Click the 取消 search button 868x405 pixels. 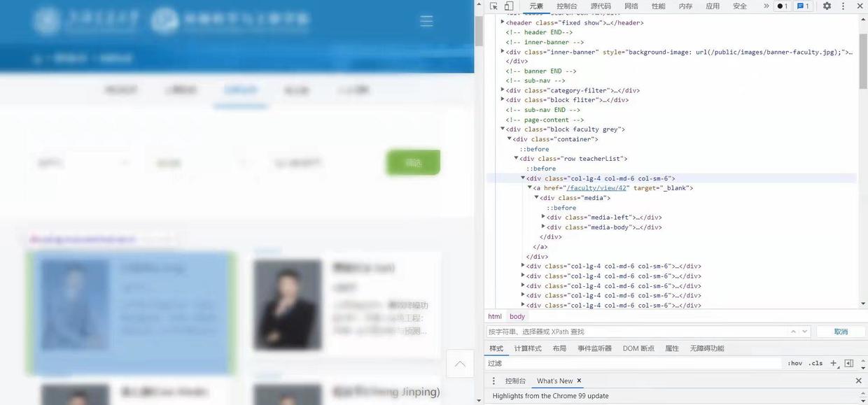click(841, 332)
